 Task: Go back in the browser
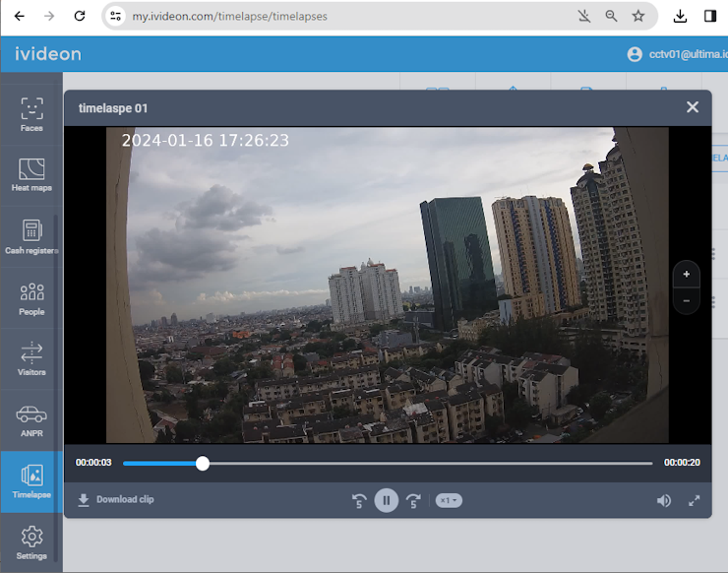[x=20, y=17]
